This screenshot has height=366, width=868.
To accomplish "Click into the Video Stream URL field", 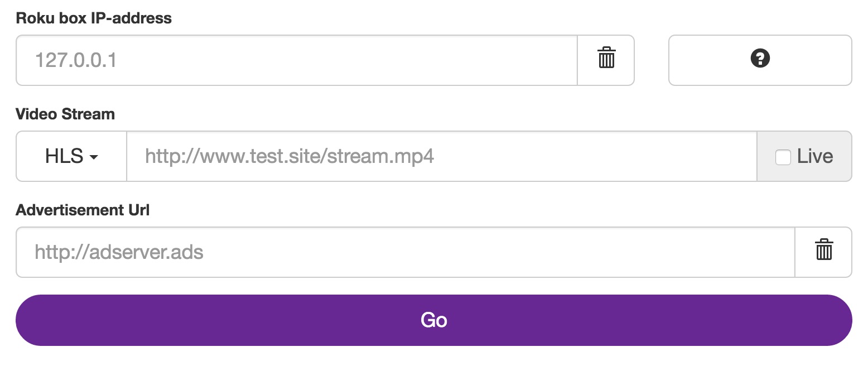I will (x=442, y=156).
